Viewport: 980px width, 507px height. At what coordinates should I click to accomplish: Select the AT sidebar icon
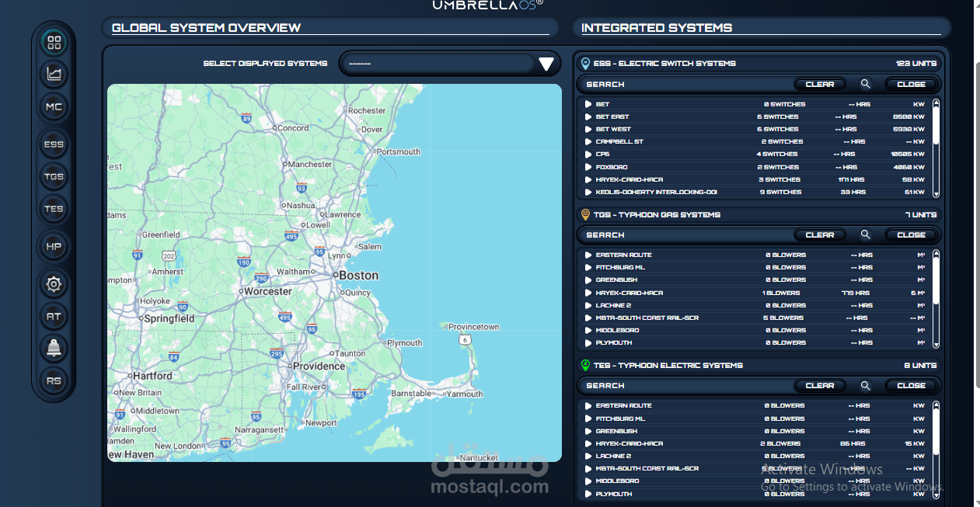click(x=54, y=316)
